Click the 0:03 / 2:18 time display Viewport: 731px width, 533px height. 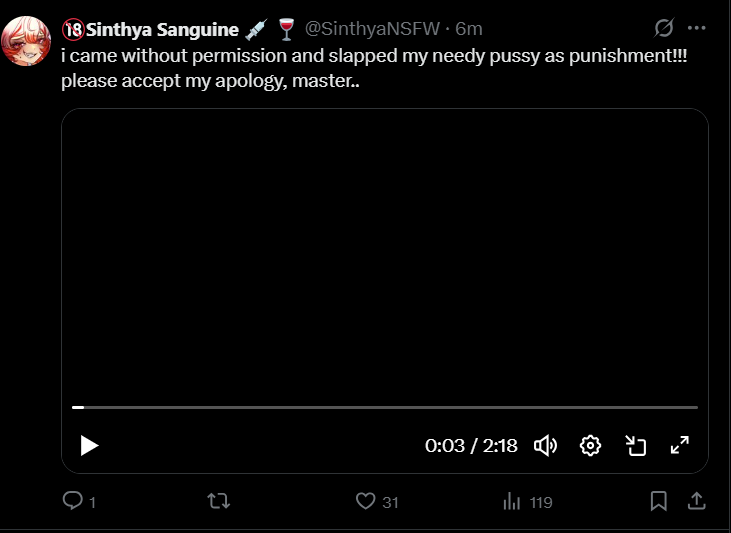[471, 446]
